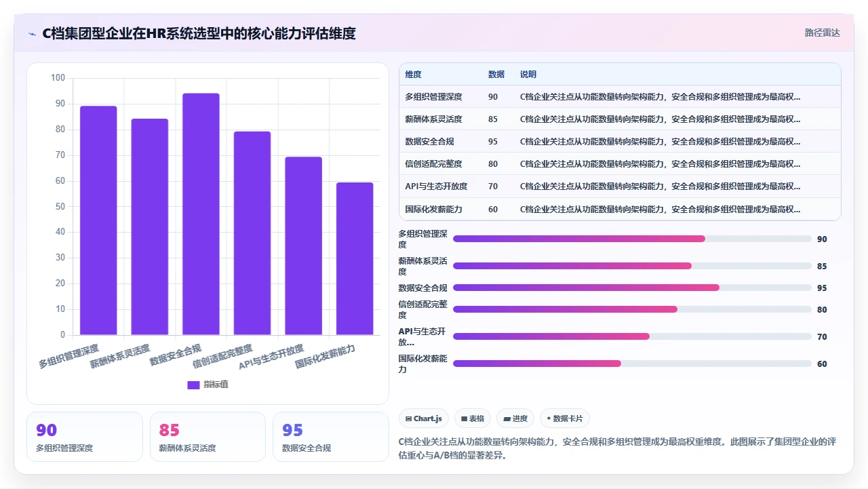This screenshot has height=489, width=868.
Task: Click value 85 in the table
Action: point(492,119)
